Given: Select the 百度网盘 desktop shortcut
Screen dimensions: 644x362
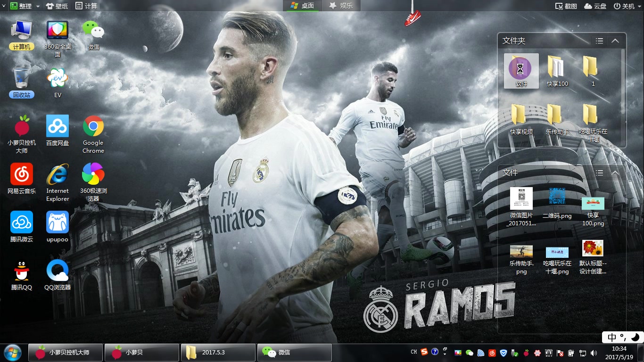Looking at the screenshot, I should [58, 131].
